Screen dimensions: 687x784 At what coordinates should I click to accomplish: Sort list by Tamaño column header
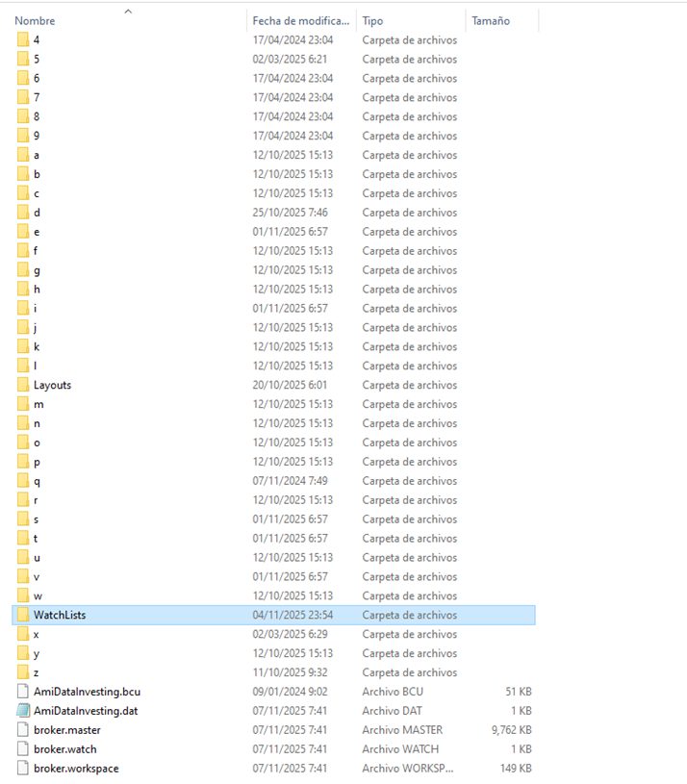click(491, 20)
